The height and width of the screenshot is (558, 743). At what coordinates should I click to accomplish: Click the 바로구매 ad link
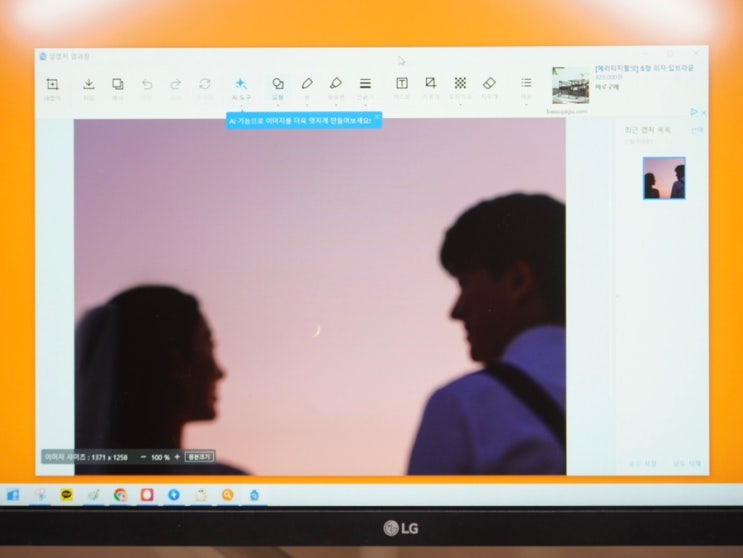[607, 87]
